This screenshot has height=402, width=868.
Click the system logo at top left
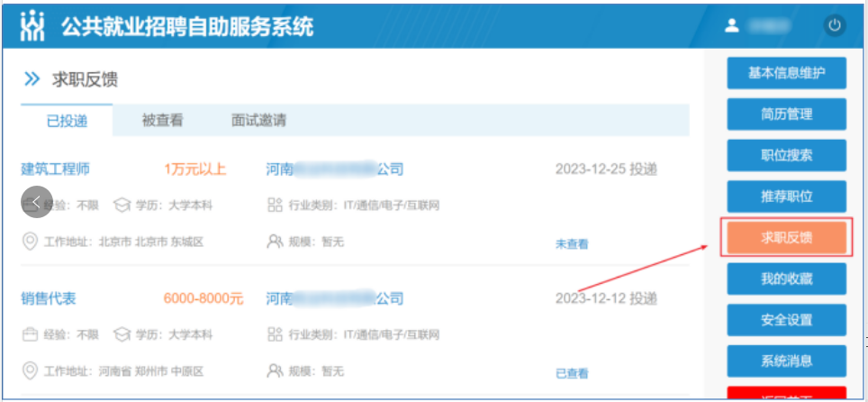click(x=32, y=26)
